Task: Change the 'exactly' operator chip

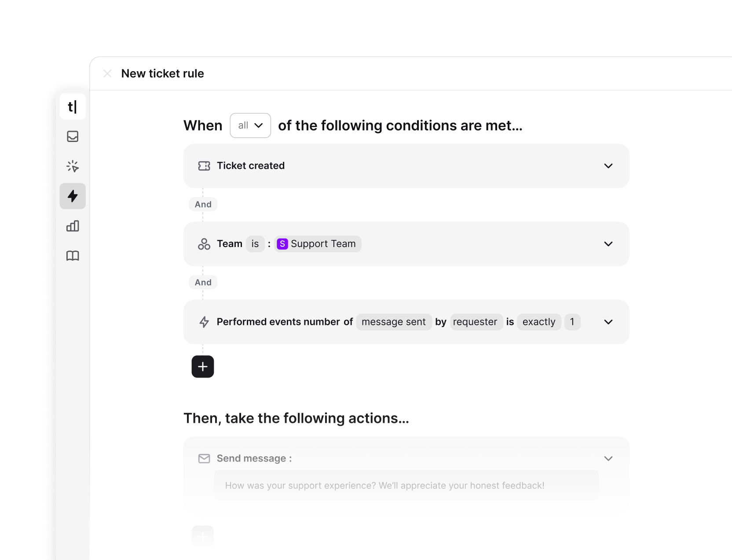Action: click(538, 322)
